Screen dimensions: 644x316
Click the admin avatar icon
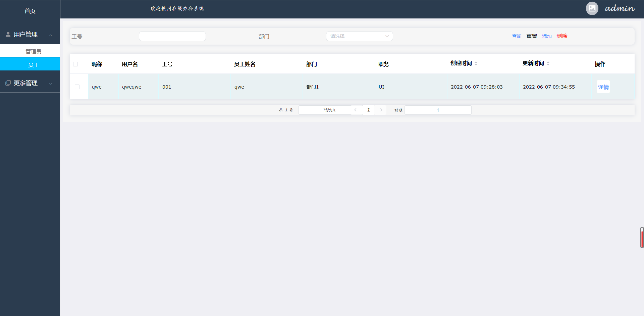click(x=592, y=8)
